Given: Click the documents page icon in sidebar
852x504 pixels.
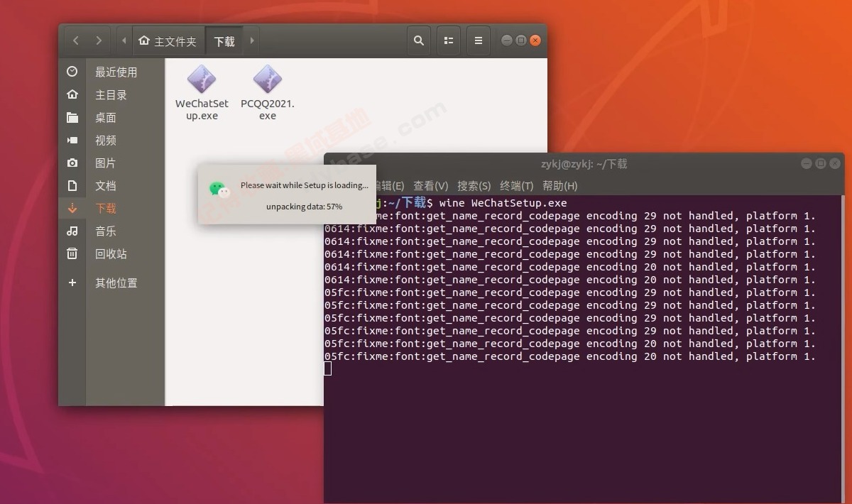Looking at the screenshot, I should coord(72,185).
